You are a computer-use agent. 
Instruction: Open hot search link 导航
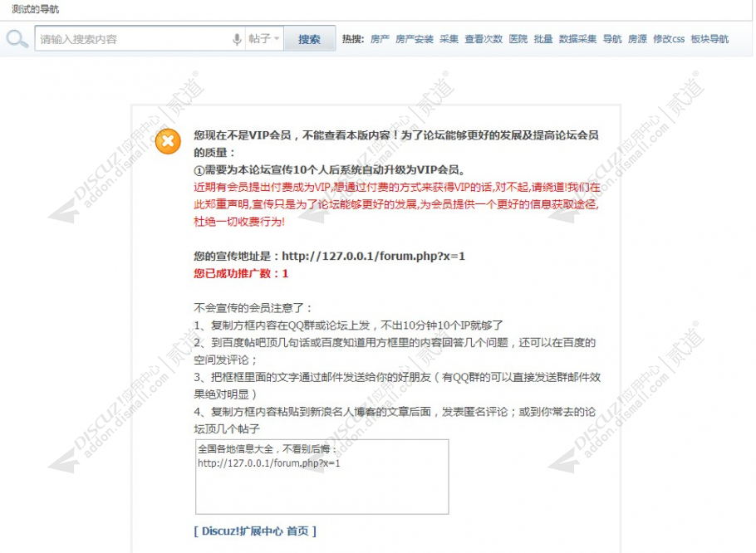click(612, 39)
